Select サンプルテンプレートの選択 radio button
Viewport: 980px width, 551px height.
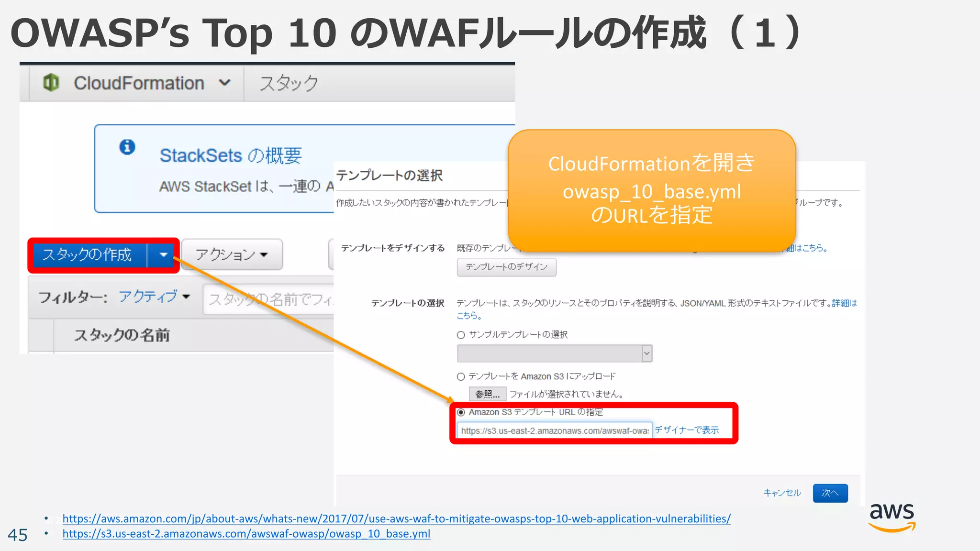coord(461,335)
